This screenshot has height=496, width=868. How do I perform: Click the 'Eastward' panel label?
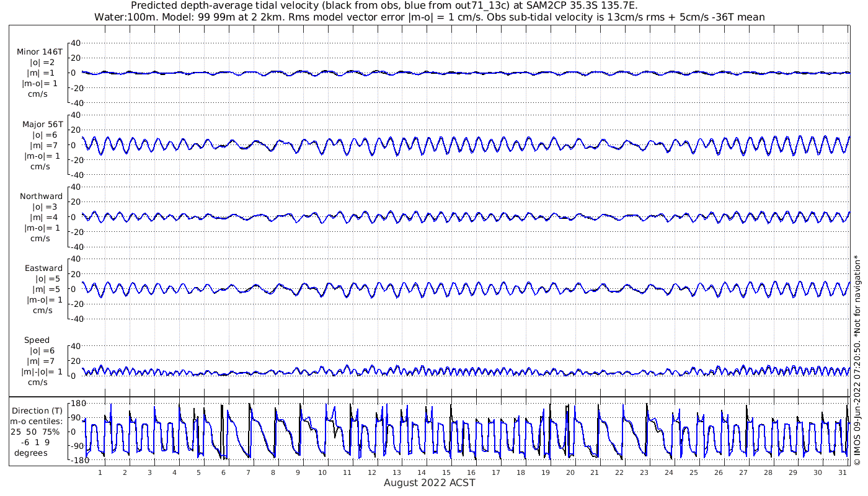click(x=43, y=268)
